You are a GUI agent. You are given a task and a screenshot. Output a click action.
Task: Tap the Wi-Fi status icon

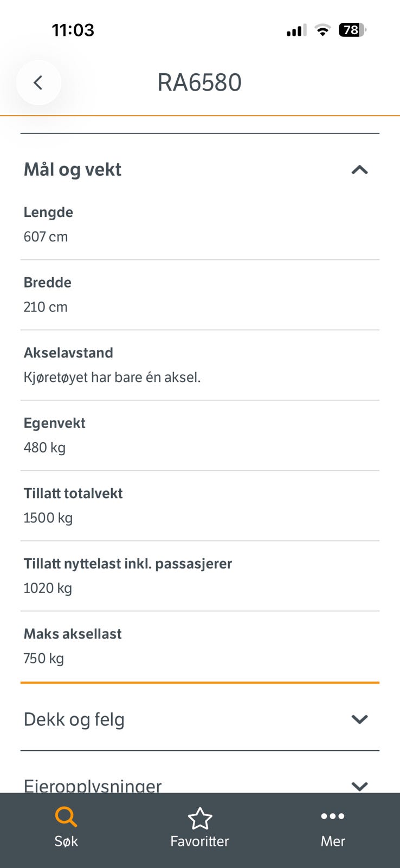pyautogui.click(x=322, y=30)
